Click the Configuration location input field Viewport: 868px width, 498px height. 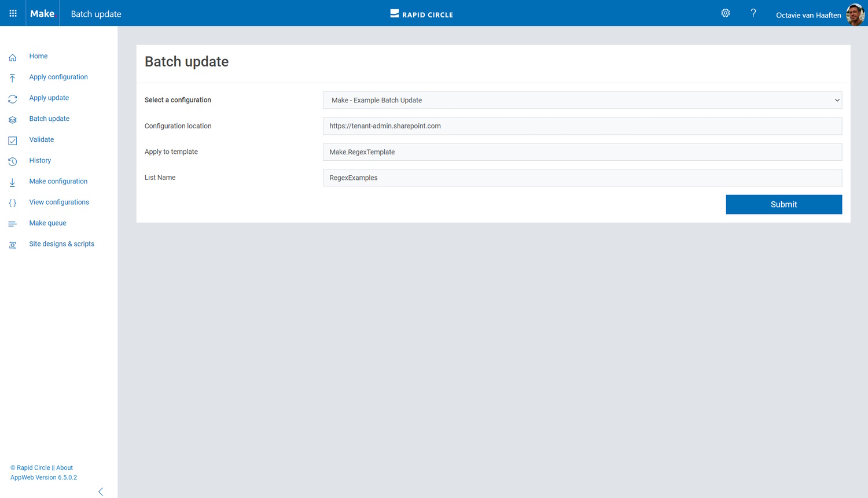[582, 126]
